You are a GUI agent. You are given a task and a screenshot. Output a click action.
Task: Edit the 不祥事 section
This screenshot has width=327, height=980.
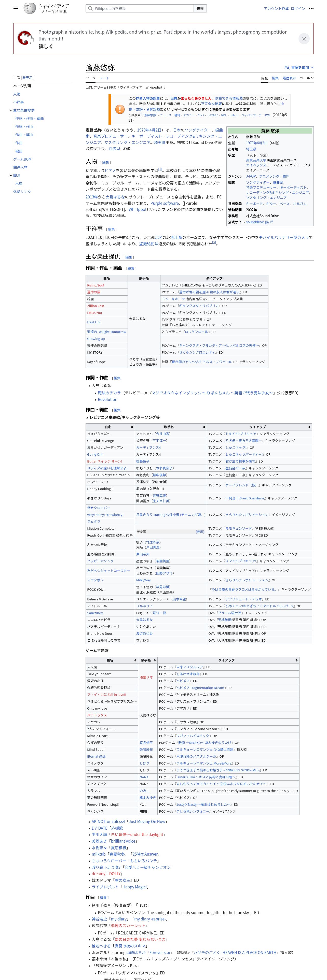coord(111,229)
